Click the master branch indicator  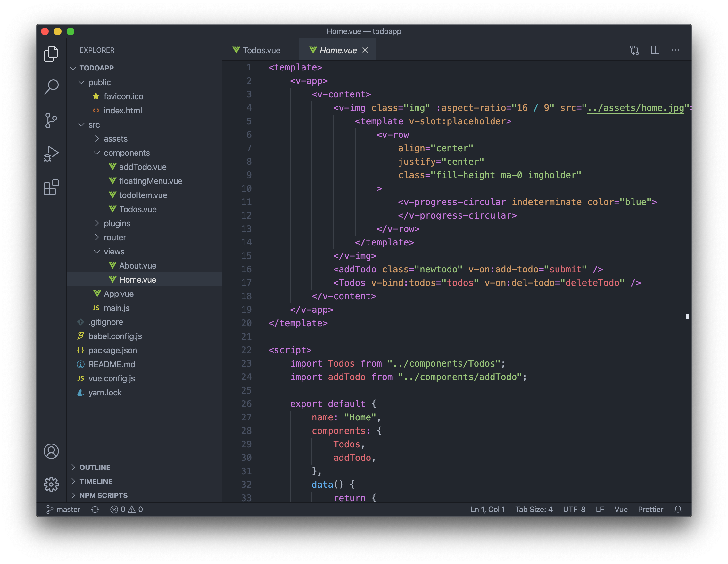[x=63, y=509]
